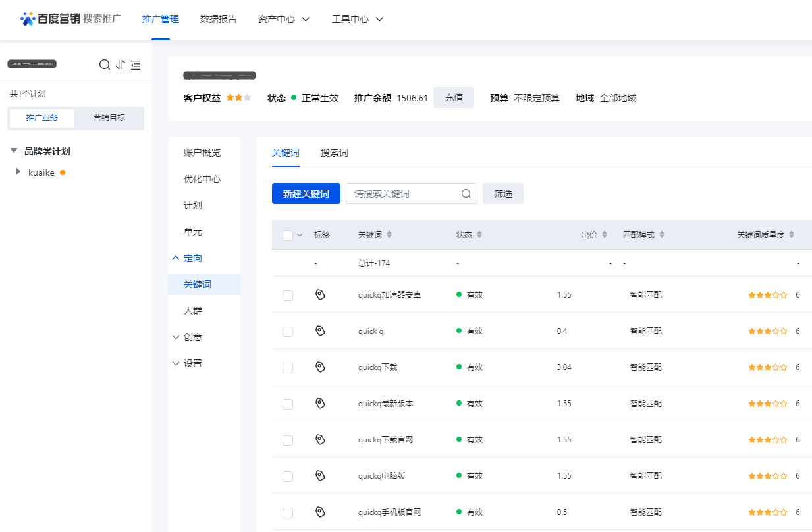Screen dimensions: 812x532
Task: Collapse the 品牌类计划 tree node
Action: (x=14, y=151)
